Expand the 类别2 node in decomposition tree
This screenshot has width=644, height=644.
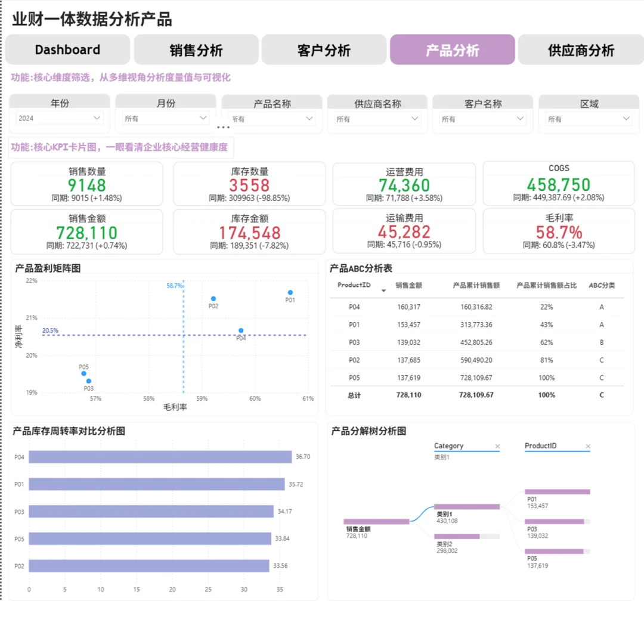pyautogui.click(x=467, y=537)
